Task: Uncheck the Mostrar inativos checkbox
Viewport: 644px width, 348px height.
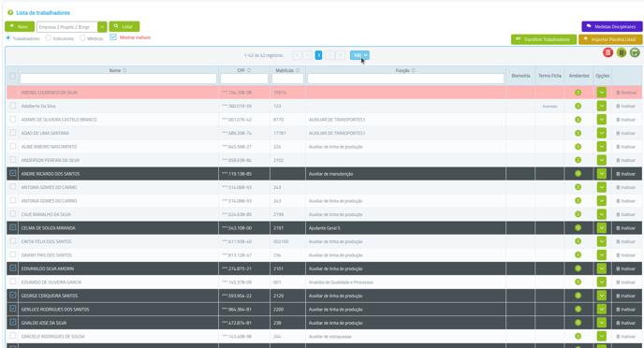Action: click(x=113, y=36)
